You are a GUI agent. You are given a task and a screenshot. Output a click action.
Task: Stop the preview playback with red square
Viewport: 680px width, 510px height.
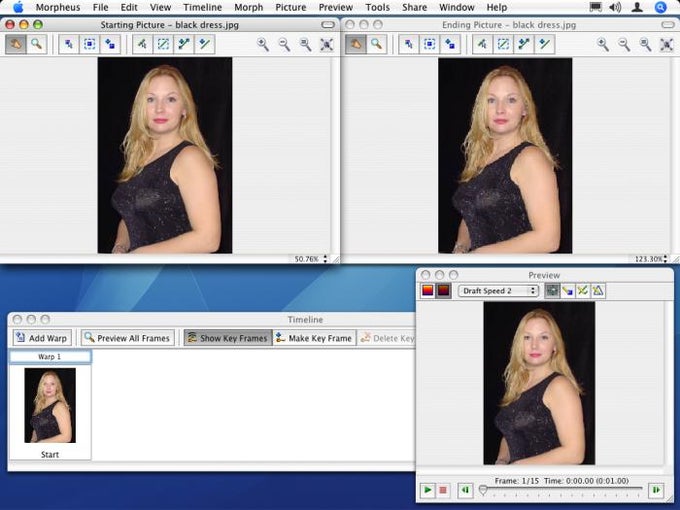click(x=443, y=490)
